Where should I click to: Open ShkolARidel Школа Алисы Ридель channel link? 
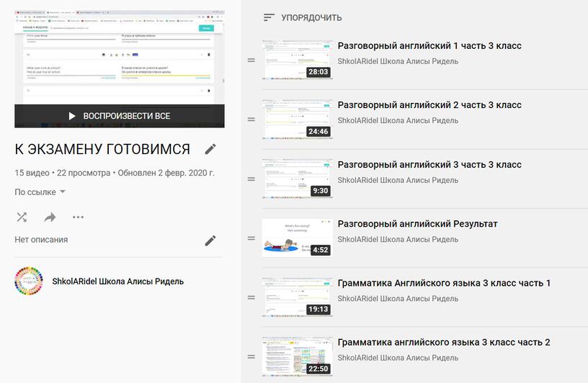tap(117, 281)
